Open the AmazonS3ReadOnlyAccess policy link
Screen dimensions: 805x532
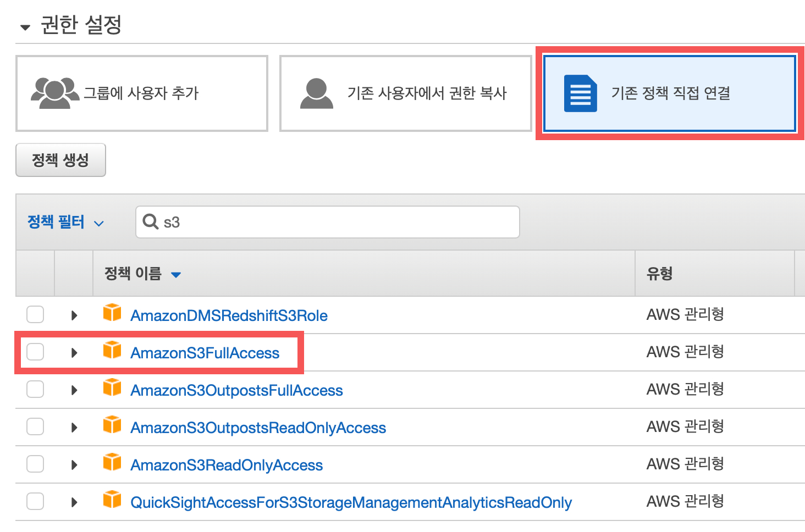point(227,465)
